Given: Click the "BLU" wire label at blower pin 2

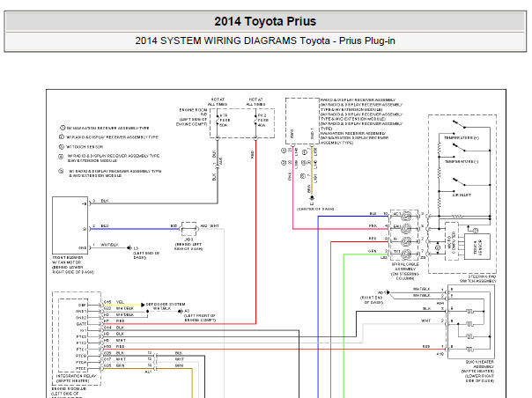Looking at the screenshot, I should point(105,226).
